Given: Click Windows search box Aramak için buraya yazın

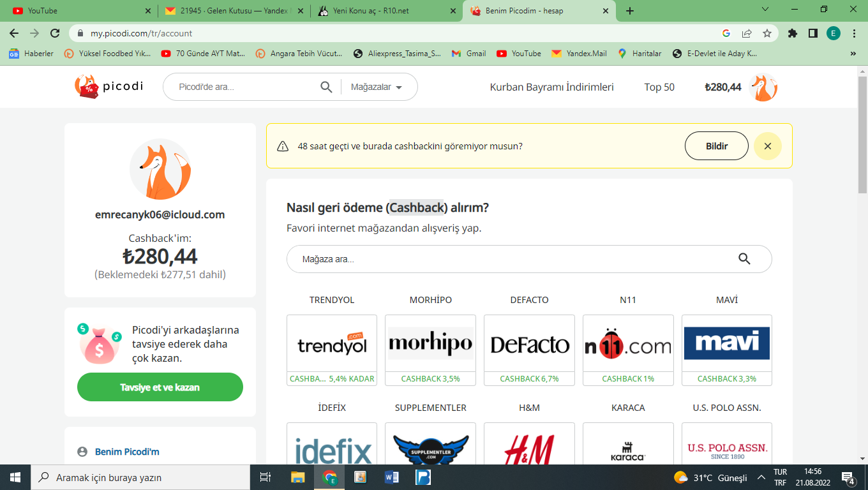Looking at the screenshot, I should point(140,477).
